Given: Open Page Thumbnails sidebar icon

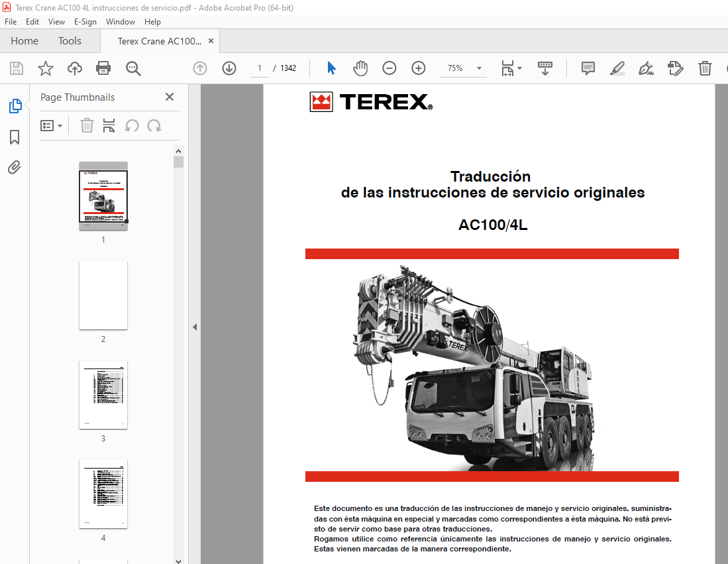Looking at the screenshot, I should [15, 106].
